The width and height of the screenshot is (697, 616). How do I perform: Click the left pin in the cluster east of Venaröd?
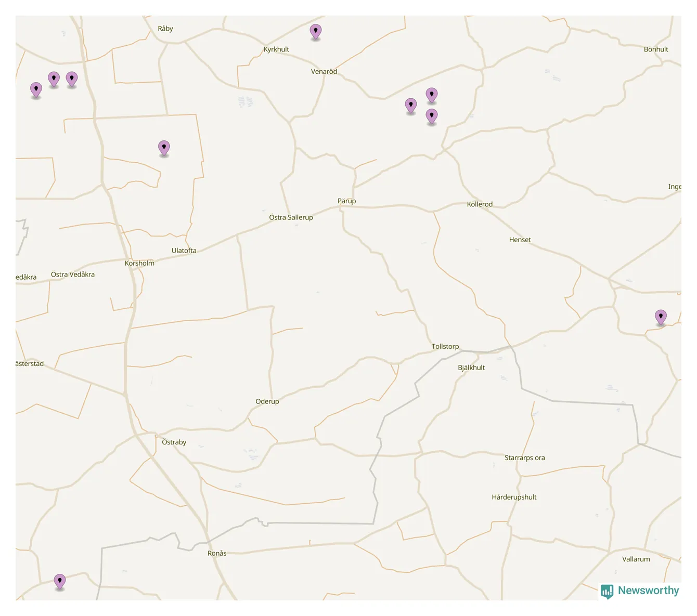(x=411, y=106)
